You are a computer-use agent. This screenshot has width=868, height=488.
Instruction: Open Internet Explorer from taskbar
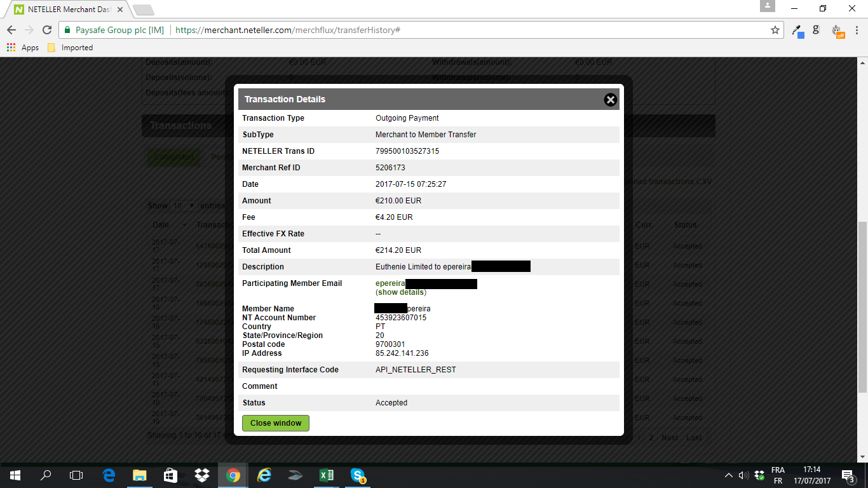coord(264,475)
